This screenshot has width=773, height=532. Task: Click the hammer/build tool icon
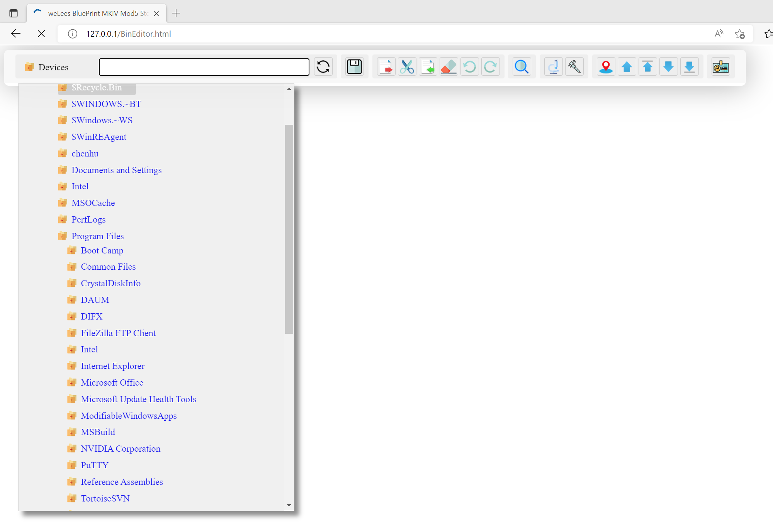tap(574, 66)
